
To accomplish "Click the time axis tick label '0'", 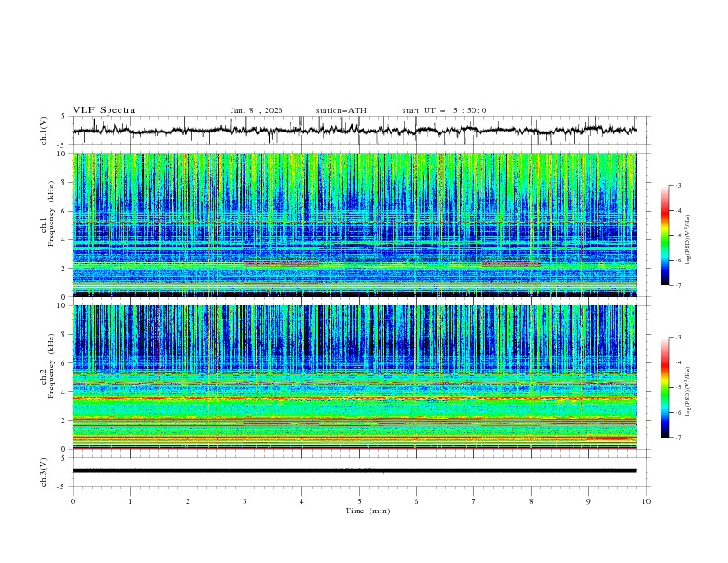I will click(x=73, y=501).
